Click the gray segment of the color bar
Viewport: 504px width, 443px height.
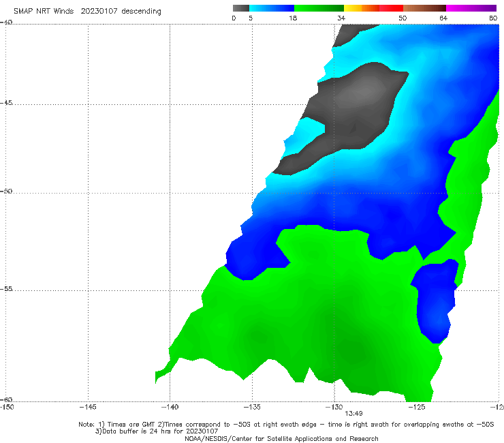point(240,8)
